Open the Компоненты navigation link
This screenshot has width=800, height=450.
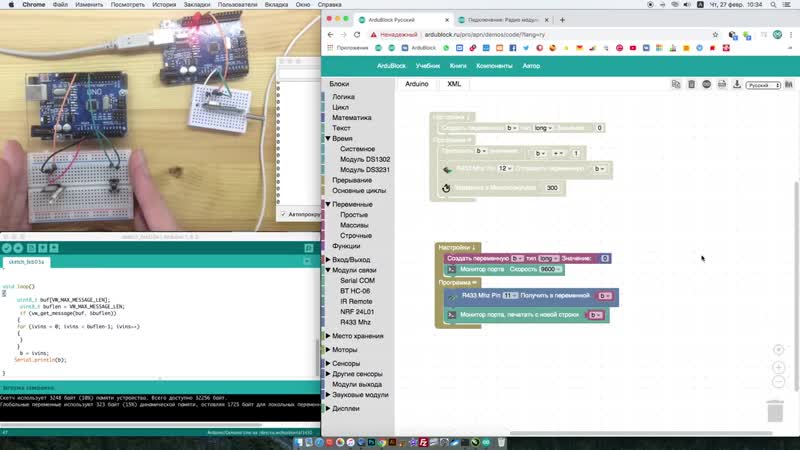point(494,66)
